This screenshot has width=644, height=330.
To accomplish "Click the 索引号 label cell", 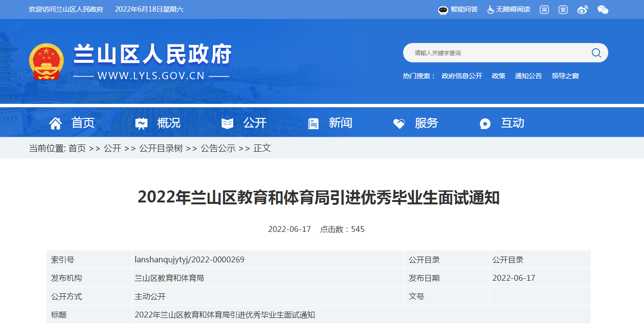I will 63,259.
